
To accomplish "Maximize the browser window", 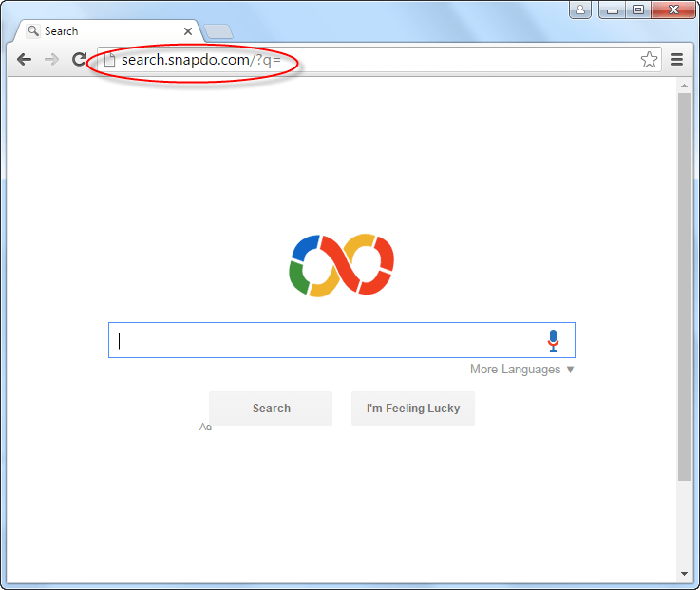I will [638, 10].
